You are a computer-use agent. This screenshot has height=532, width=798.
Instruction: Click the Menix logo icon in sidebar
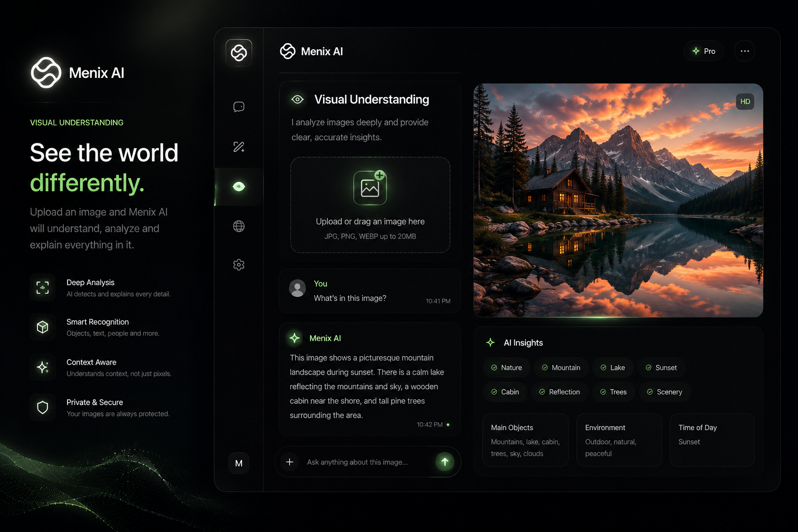(239, 52)
